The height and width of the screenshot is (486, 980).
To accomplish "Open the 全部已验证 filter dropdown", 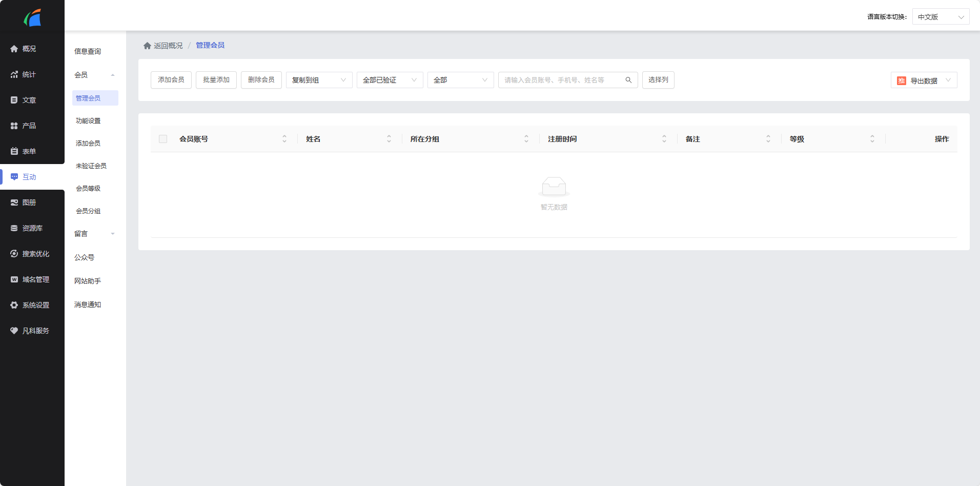I will pyautogui.click(x=390, y=80).
